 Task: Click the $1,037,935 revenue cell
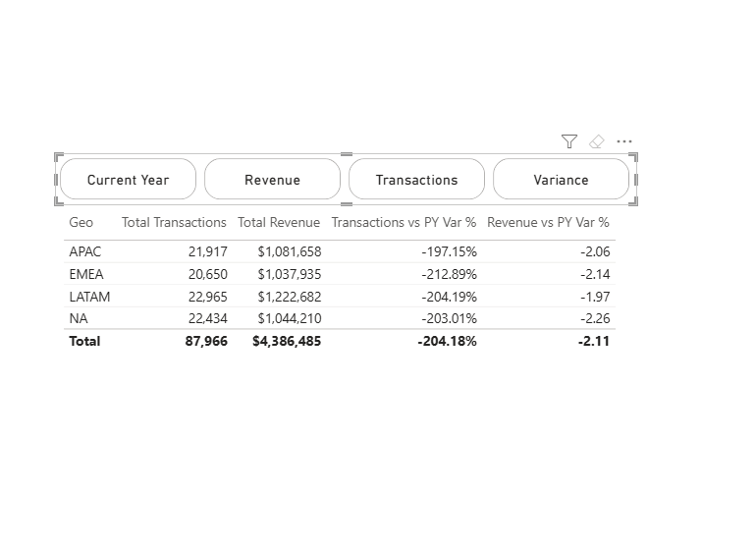click(x=290, y=274)
